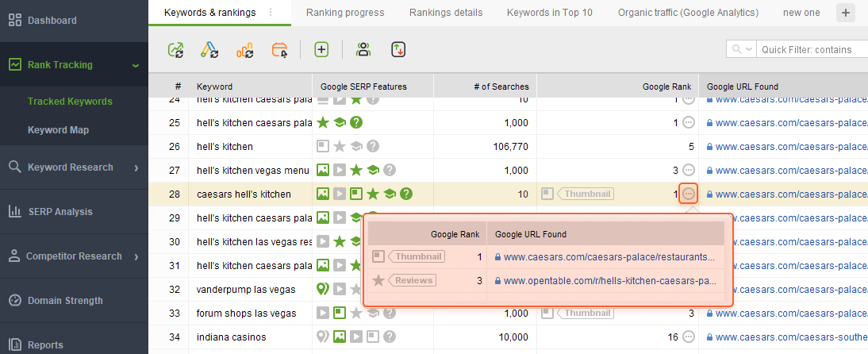Click highlighted rank details dots in row 28

click(x=689, y=194)
